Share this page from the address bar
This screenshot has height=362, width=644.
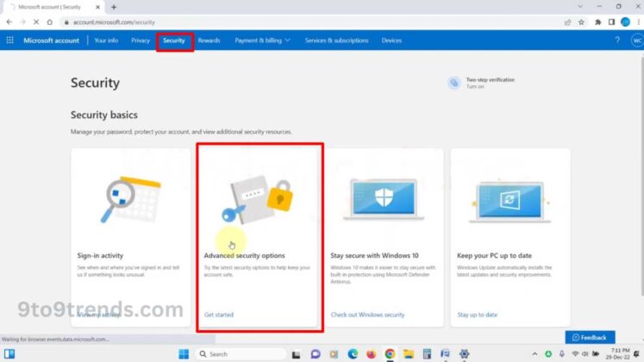coord(567,22)
